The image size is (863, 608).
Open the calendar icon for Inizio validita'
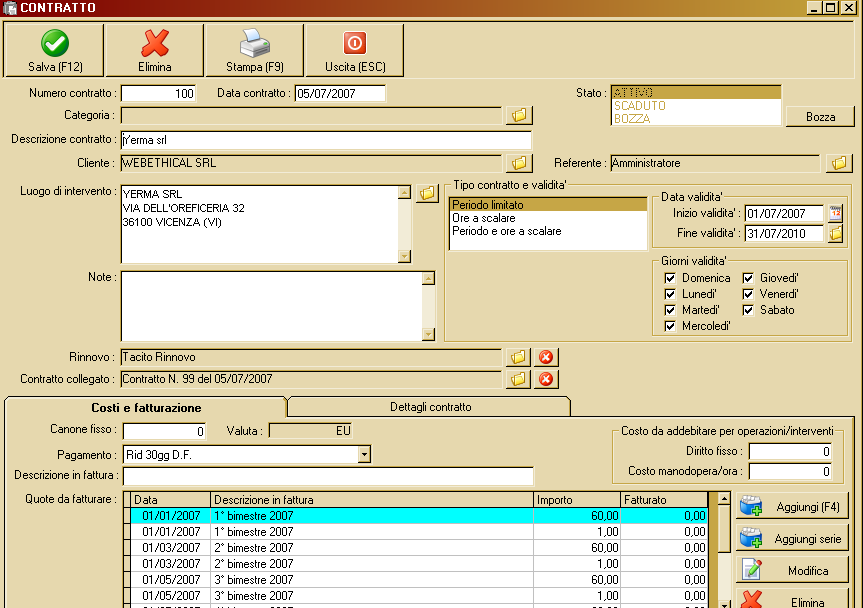pyautogui.click(x=835, y=213)
